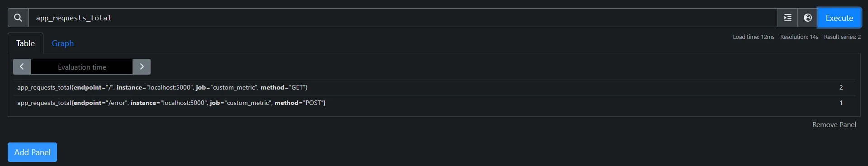Focus the app_requests_total query input
The height and width of the screenshot is (166, 868).
coord(403,18)
